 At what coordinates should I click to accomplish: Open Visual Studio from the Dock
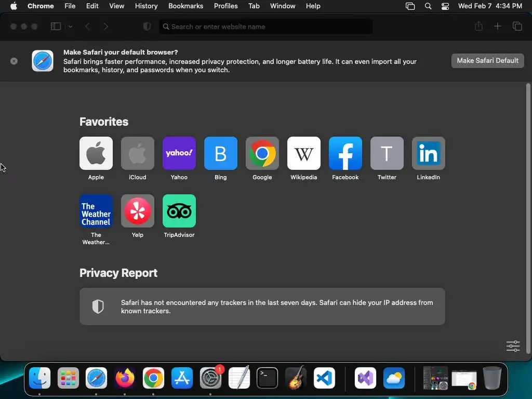click(365, 378)
